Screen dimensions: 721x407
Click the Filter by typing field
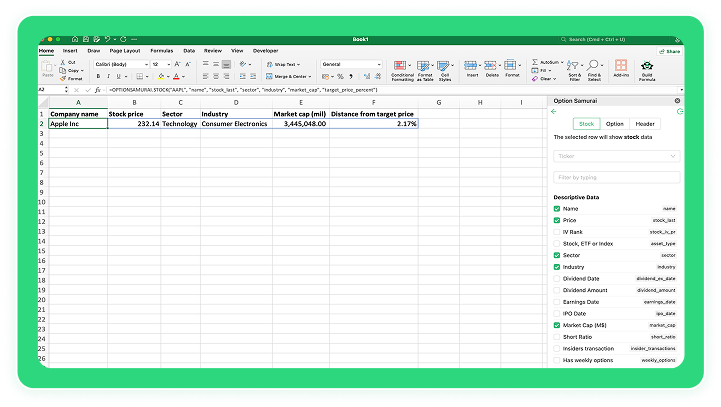tap(617, 177)
